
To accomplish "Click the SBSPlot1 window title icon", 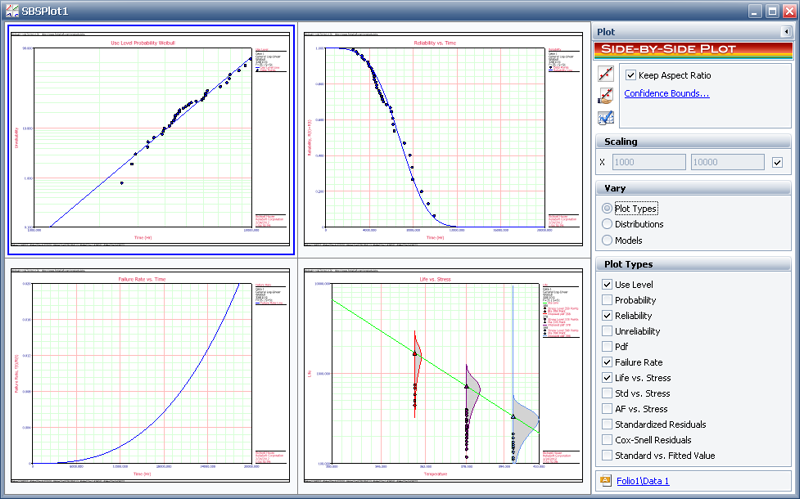I will click(x=11, y=10).
